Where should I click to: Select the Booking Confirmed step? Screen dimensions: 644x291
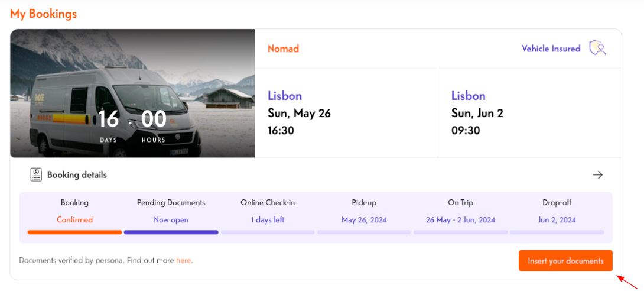click(74, 211)
